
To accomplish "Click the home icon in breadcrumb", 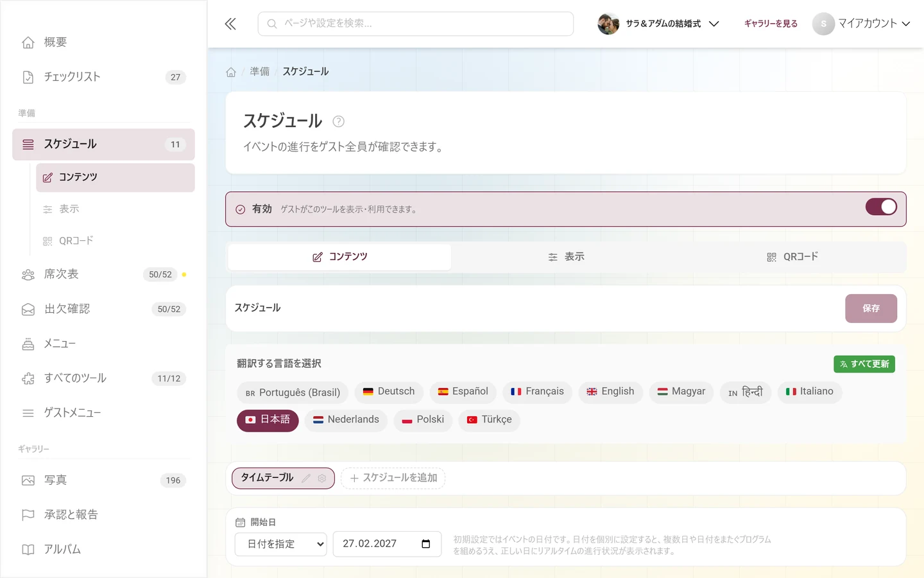I will pyautogui.click(x=231, y=72).
